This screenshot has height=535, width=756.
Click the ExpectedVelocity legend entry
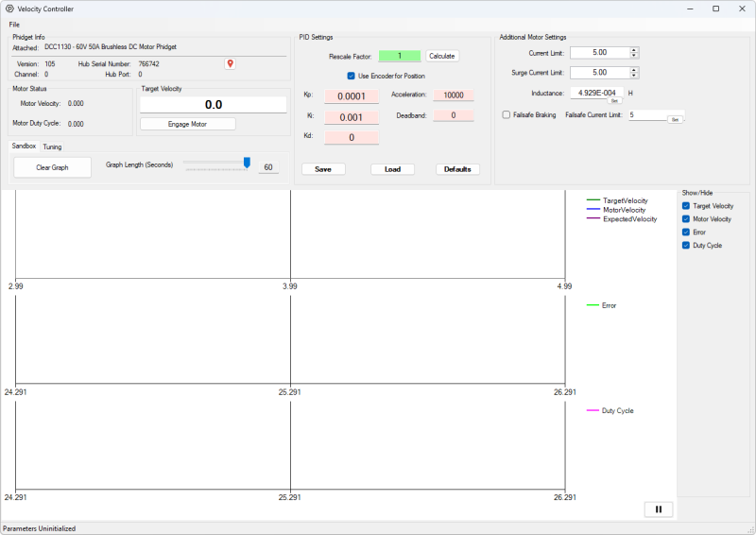point(622,218)
